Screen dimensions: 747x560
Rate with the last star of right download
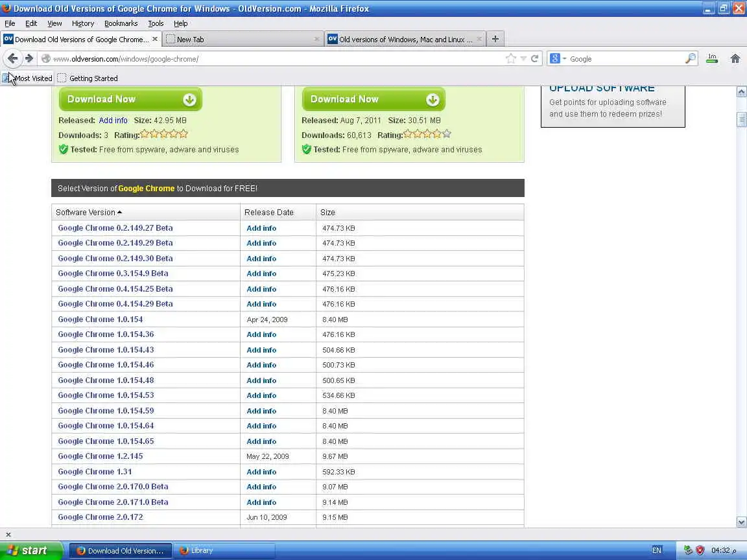click(x=446, y=134)
